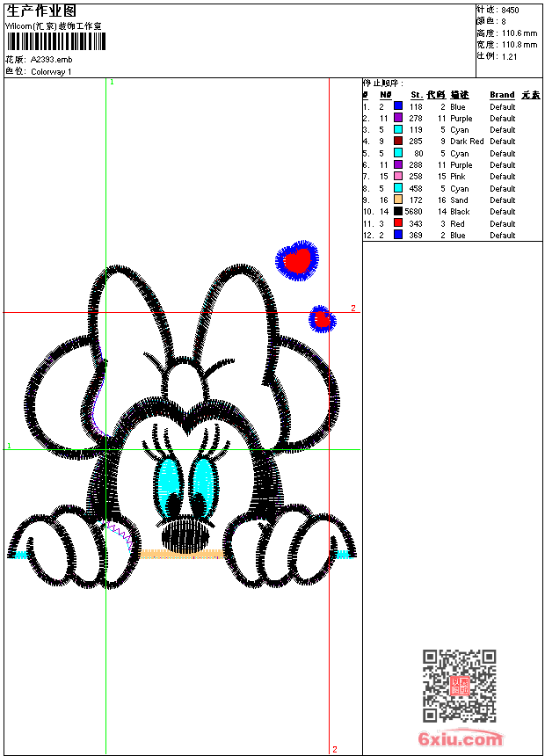Click the QR code near the bottom right

[x=460, y=686]
